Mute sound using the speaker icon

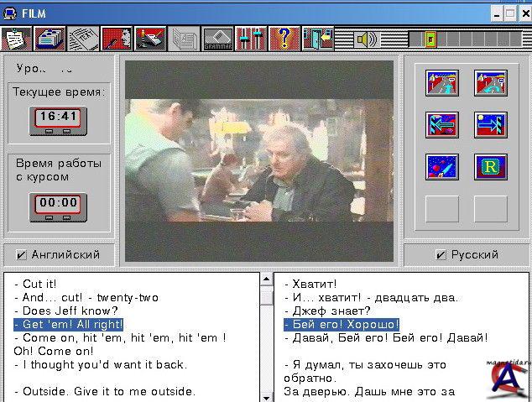pyautogui.click(x=366, y=39)
